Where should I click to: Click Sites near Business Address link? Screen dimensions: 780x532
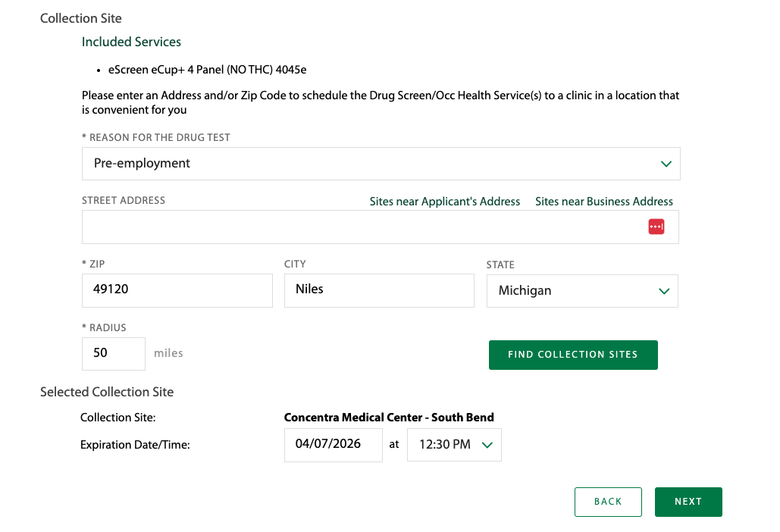pyautogui.click(x=604, y=202)
